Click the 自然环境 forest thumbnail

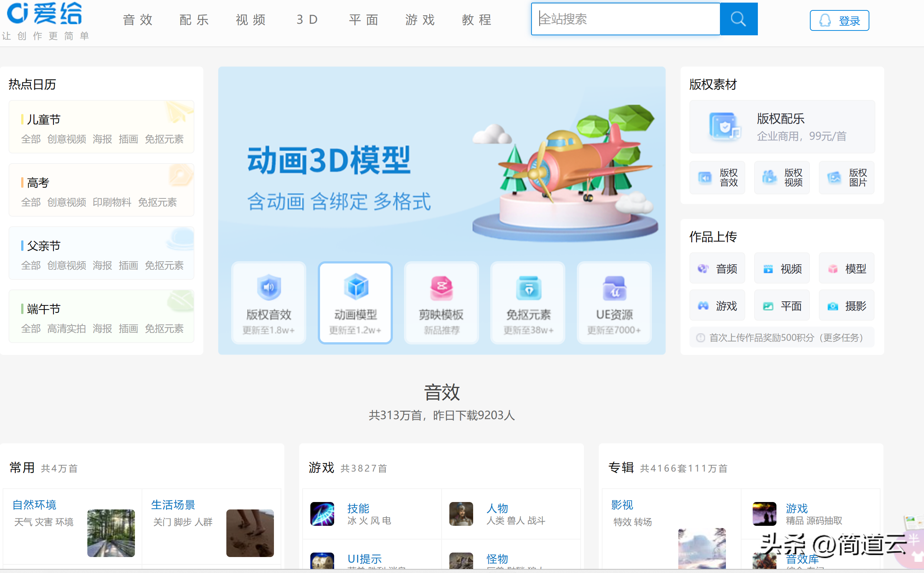111,533
